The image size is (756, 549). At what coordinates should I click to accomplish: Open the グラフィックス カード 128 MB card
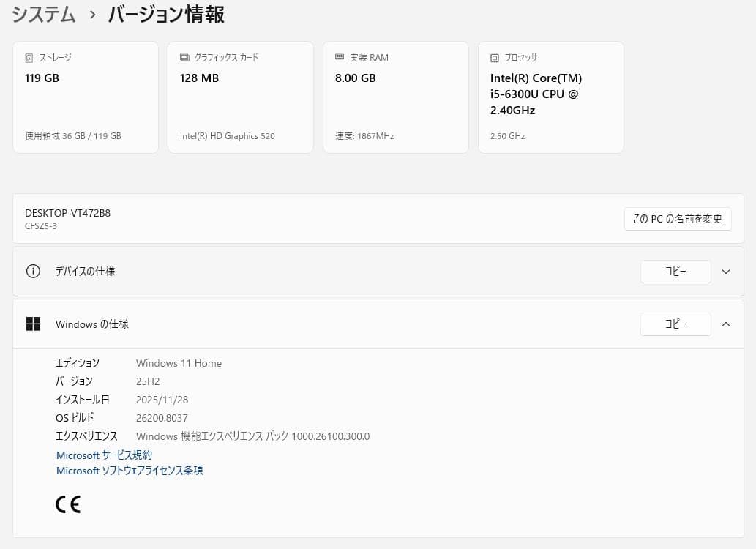click(241, 97)
